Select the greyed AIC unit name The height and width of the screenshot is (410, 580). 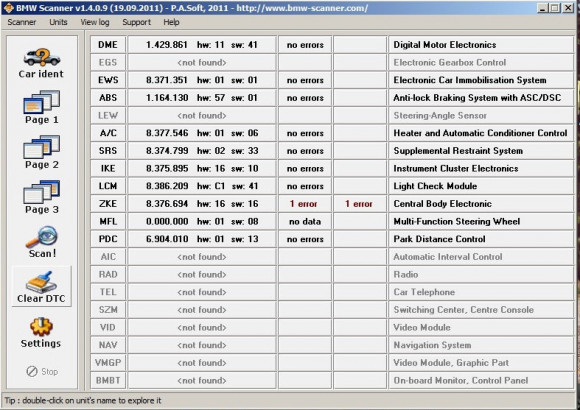click(108, 256)
